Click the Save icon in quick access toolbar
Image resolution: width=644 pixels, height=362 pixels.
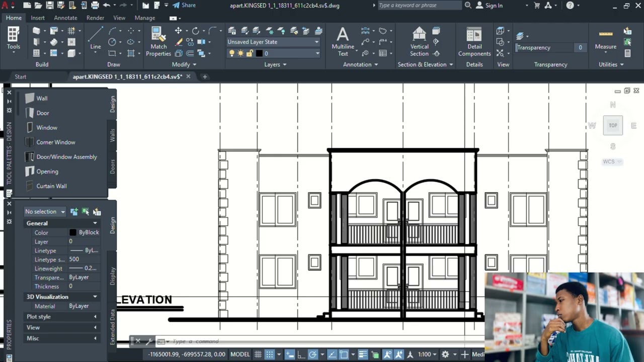pyautogui.click(x=49, y=5)
